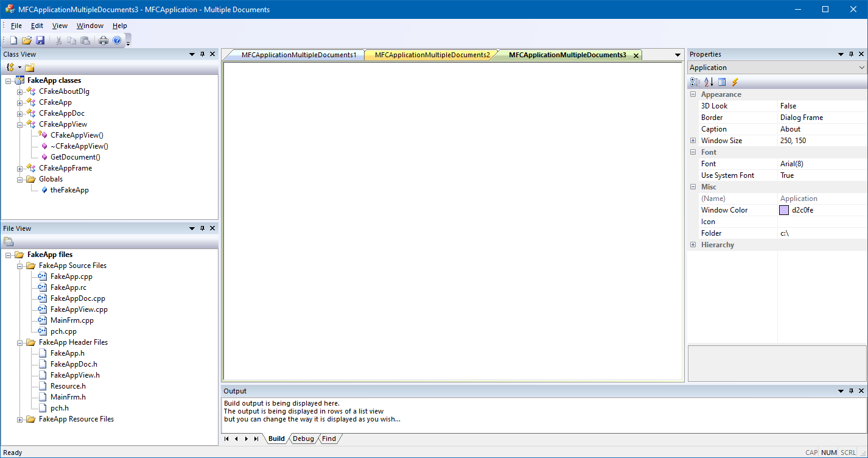Expand the Window Size property
The image size is (868, 458).
[x=693, y=140]
